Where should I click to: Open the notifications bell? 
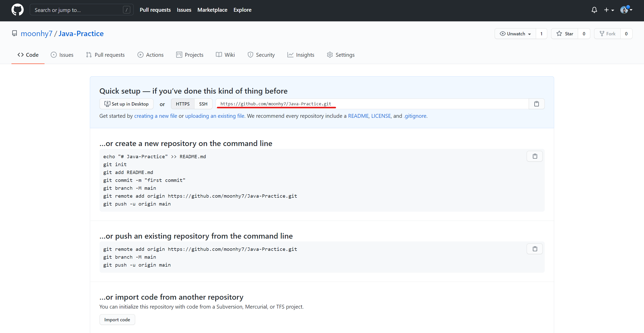tap(594, 10)
